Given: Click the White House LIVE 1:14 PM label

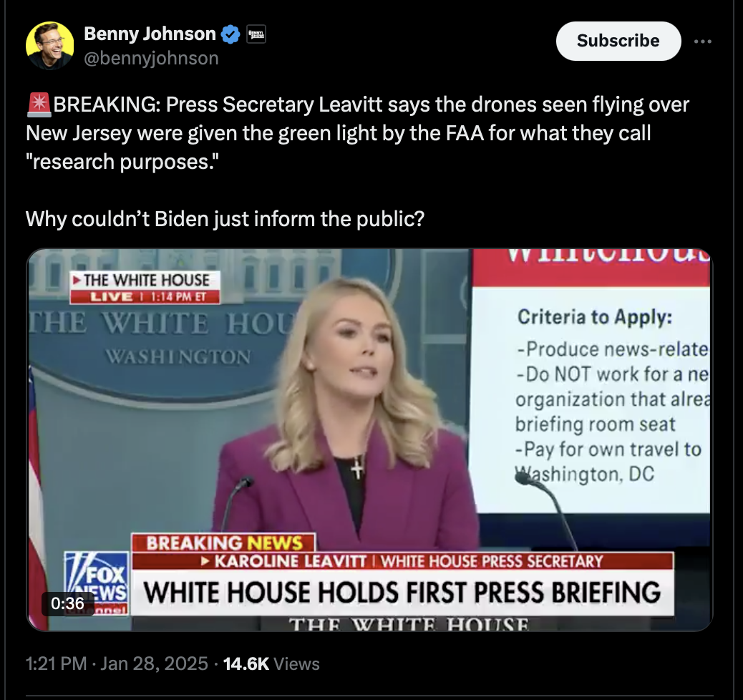Looking at the screenshot, I should [145, 287].
